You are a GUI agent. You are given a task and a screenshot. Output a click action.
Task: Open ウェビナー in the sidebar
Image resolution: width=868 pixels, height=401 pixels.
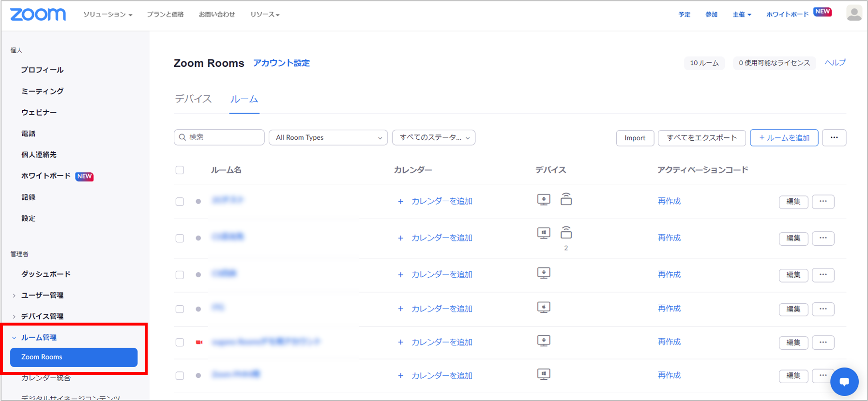(x=39, y=113)
